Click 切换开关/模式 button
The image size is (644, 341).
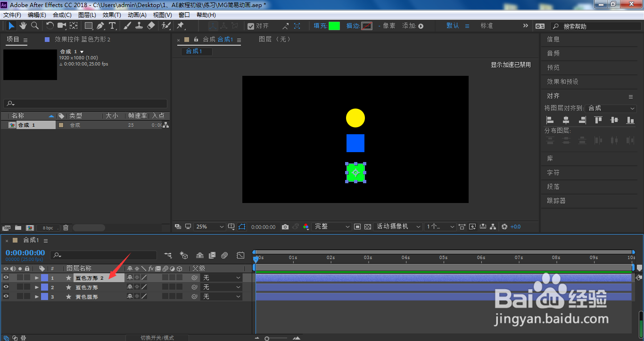point(157,338)
